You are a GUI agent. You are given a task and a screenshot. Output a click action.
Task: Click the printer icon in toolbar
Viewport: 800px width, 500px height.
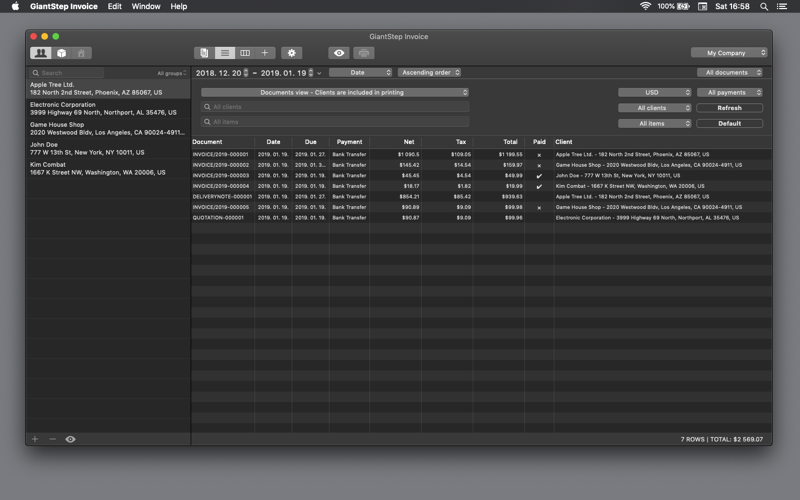tap(364, 53)
